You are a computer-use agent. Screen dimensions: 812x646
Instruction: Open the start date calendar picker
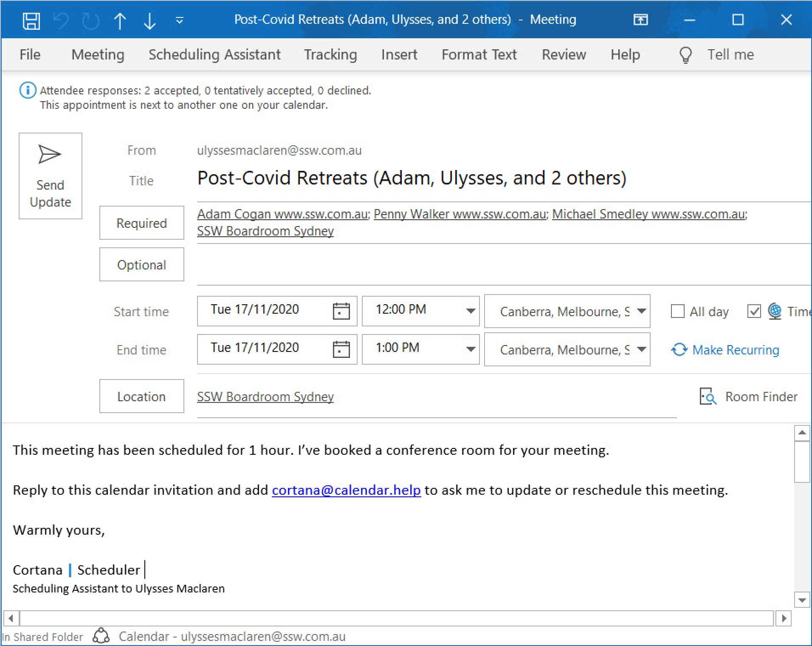[x=341, y=311]
